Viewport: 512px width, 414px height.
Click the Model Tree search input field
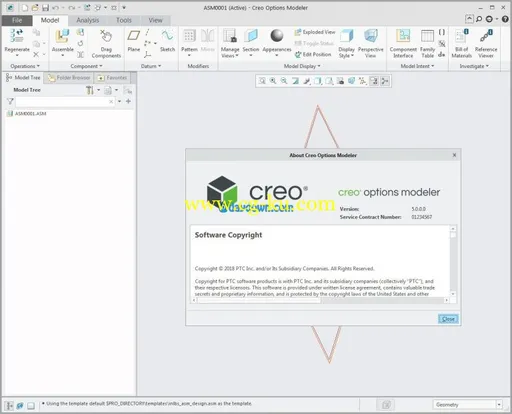tap(65, 101)
